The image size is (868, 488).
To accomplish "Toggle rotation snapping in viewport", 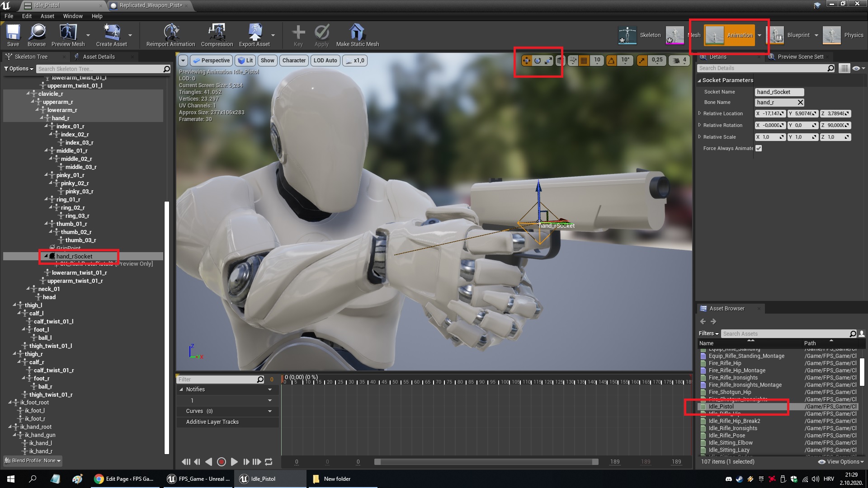I will click(x=612, y=61).
